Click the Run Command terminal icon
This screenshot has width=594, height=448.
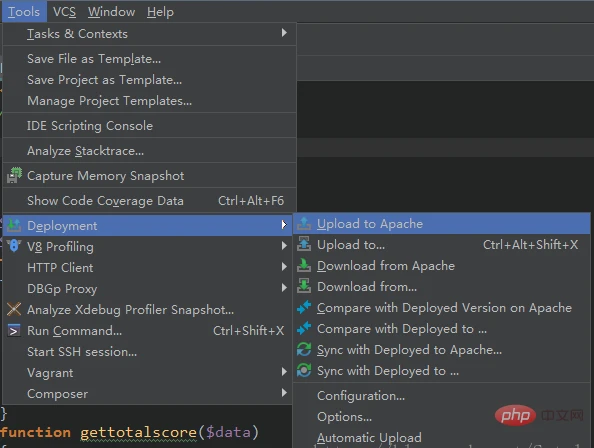tap(14, 331)
